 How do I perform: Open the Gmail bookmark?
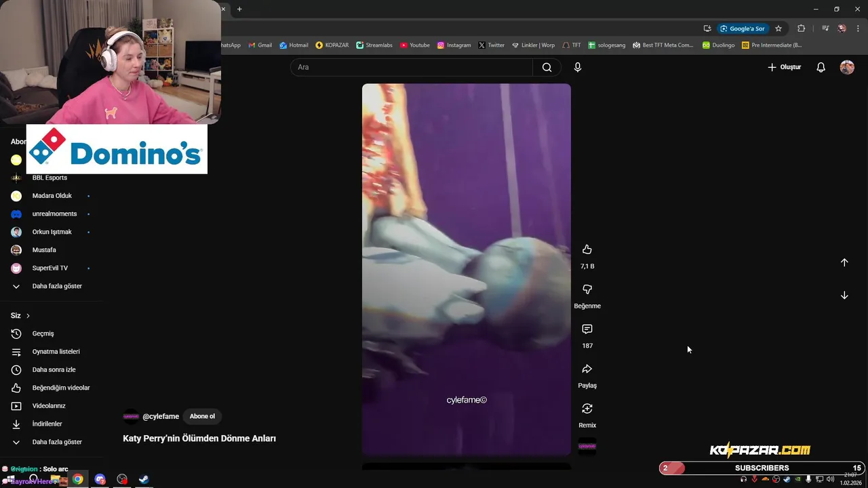click(260, 45)
